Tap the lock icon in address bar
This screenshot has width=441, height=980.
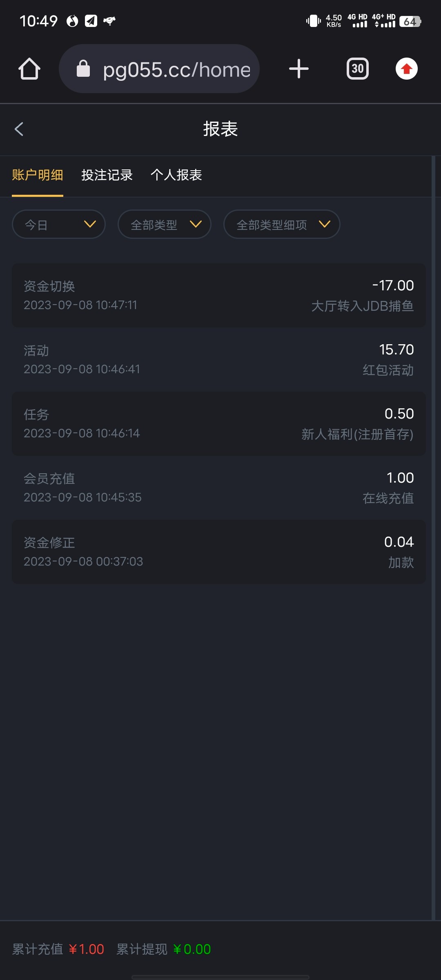tap(83, 69)
